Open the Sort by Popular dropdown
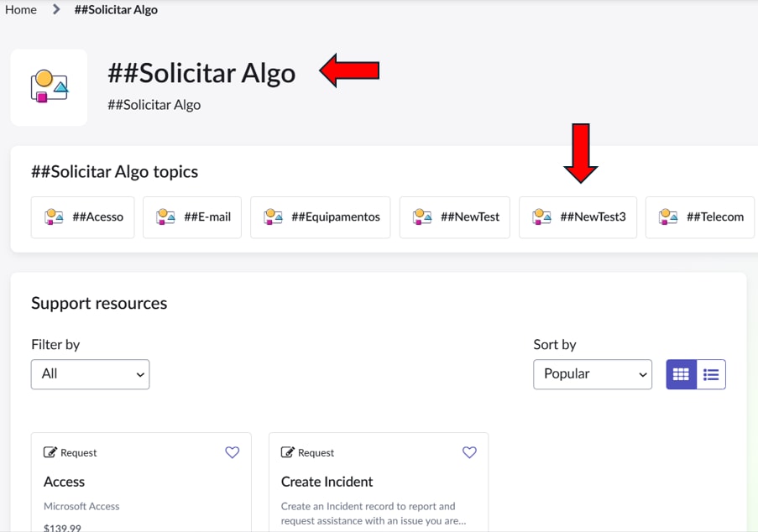This screenshot has height=532, width=758. point(593,374)
